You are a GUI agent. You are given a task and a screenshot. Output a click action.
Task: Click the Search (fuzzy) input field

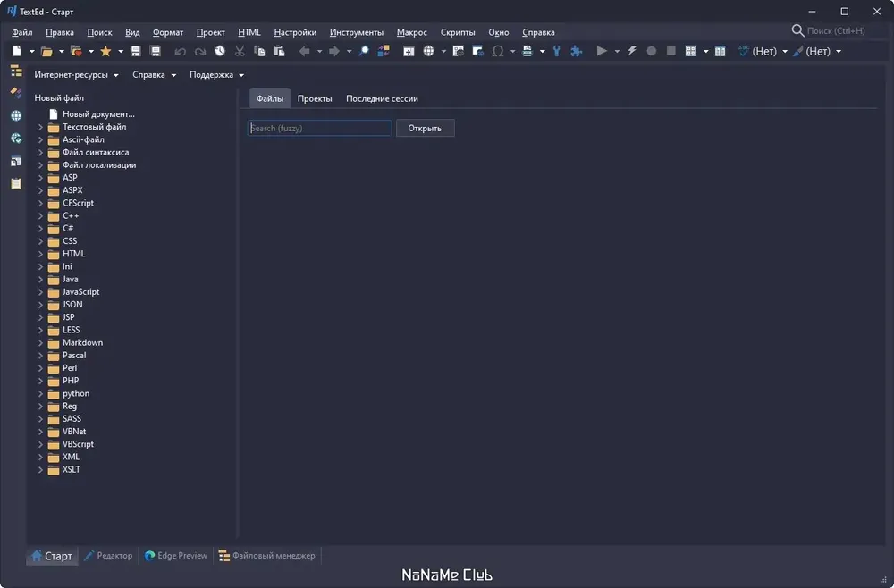[319, 128]
